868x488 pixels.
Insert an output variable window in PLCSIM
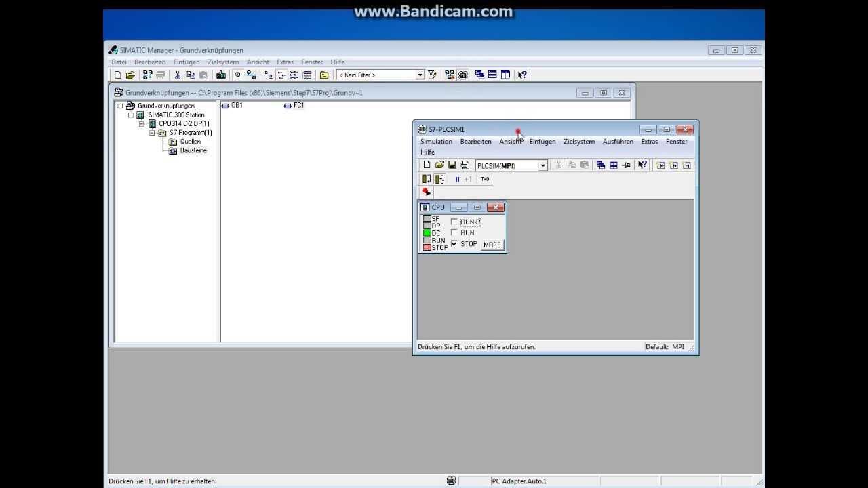(x=673, y=165)
